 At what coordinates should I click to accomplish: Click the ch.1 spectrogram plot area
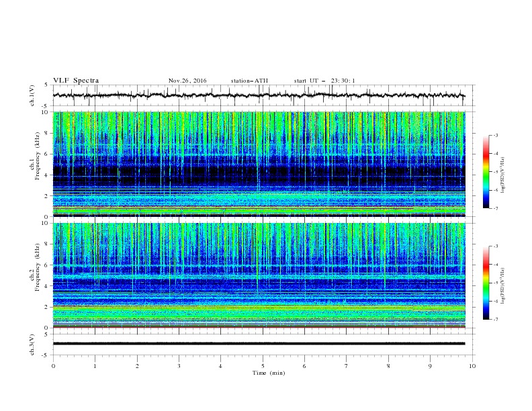tap(259, 164)
